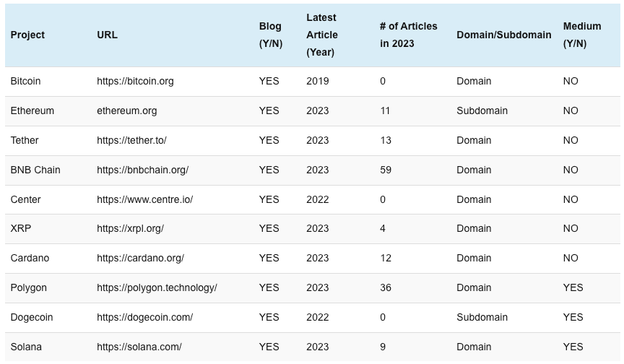Click the 2019 latest article year cell

coord(317,82)
